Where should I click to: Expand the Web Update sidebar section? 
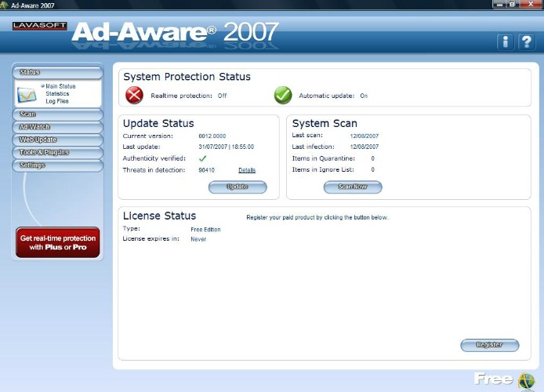pyautogui.click(x=57, y=140)
